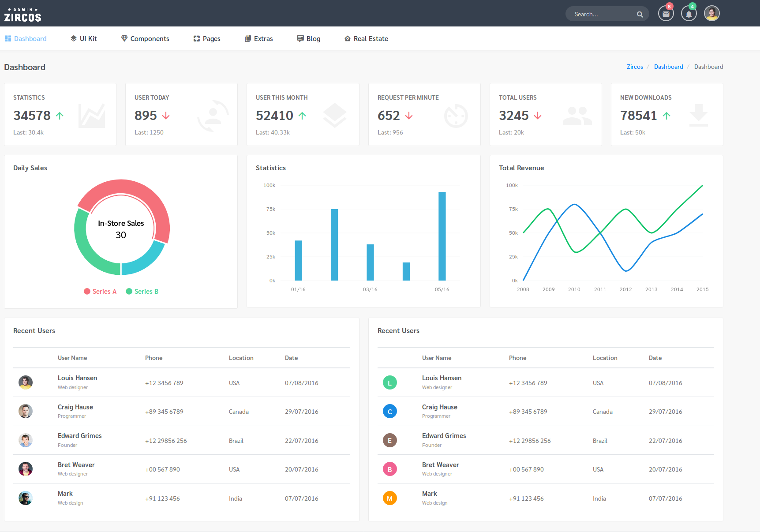Click the red down arrow beside 652
The image size is (760, 532).
click(409, 116)
